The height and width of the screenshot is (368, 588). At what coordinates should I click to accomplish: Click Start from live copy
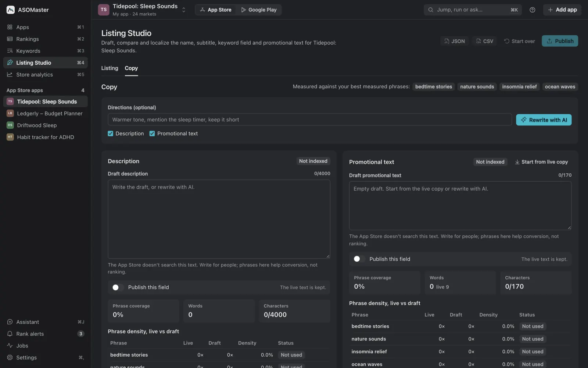(541, 162)
